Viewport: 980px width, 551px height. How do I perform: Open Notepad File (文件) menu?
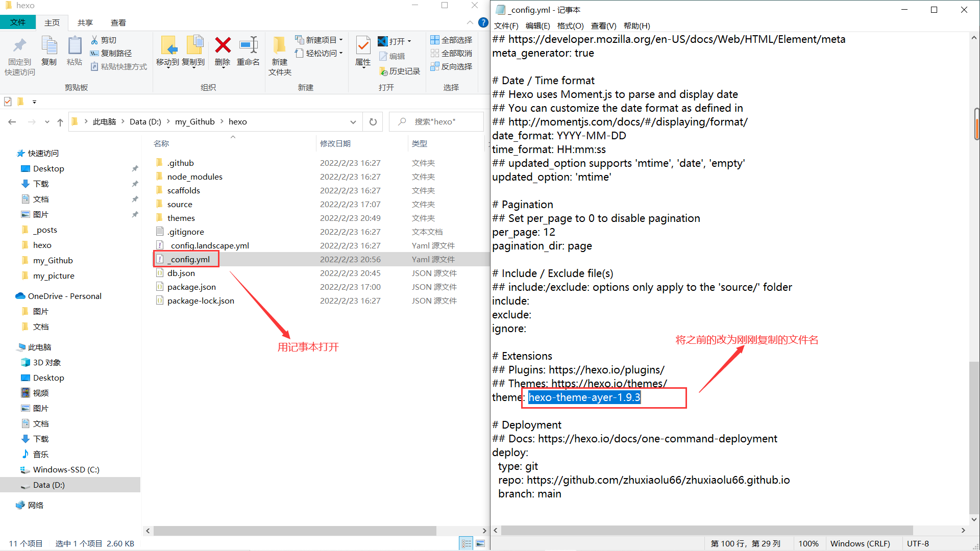click(506, 26)
